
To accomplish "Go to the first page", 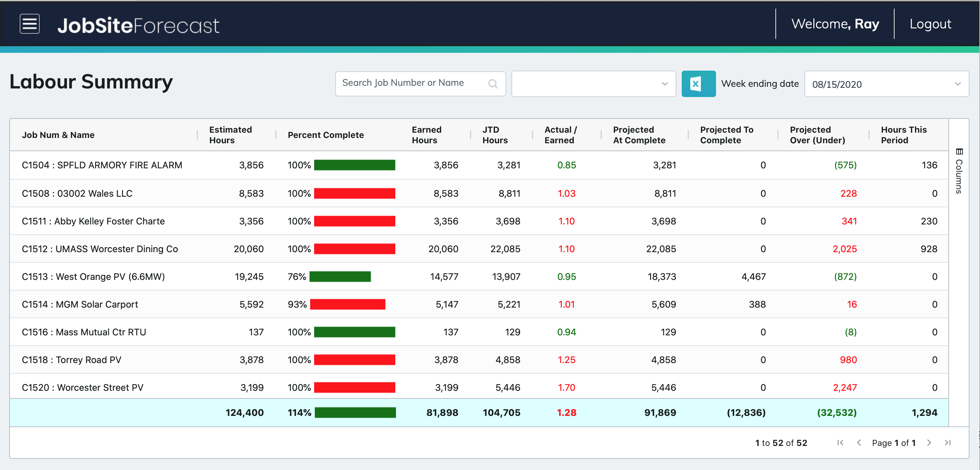I will pos(840,443).
